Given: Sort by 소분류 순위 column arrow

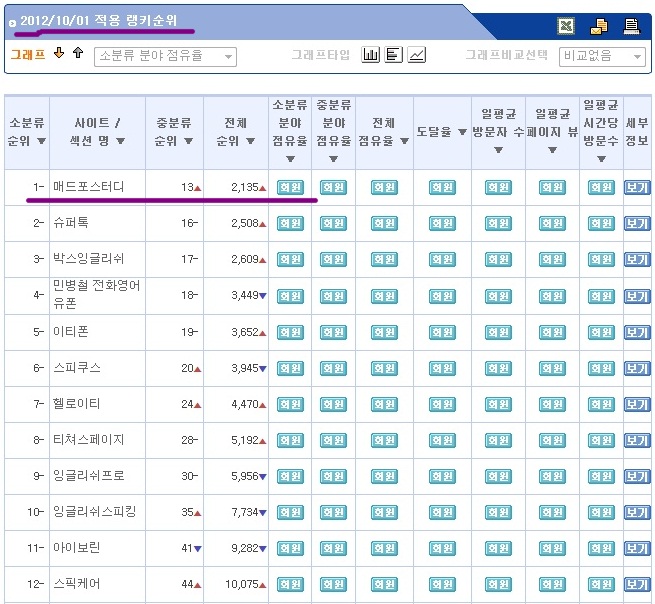Looking at the screenshot, I should tap(41, 141).
